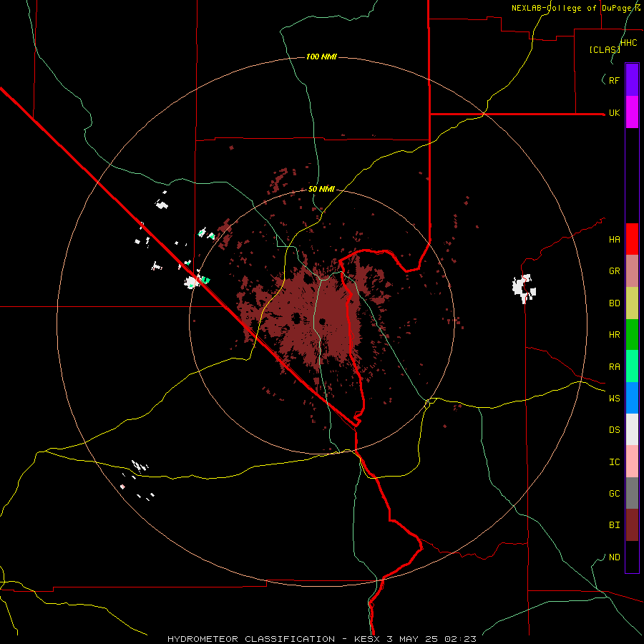Click the brown BI legend swatch
The width and height of the screenshot is (644, 644).
tap(632, 525)
